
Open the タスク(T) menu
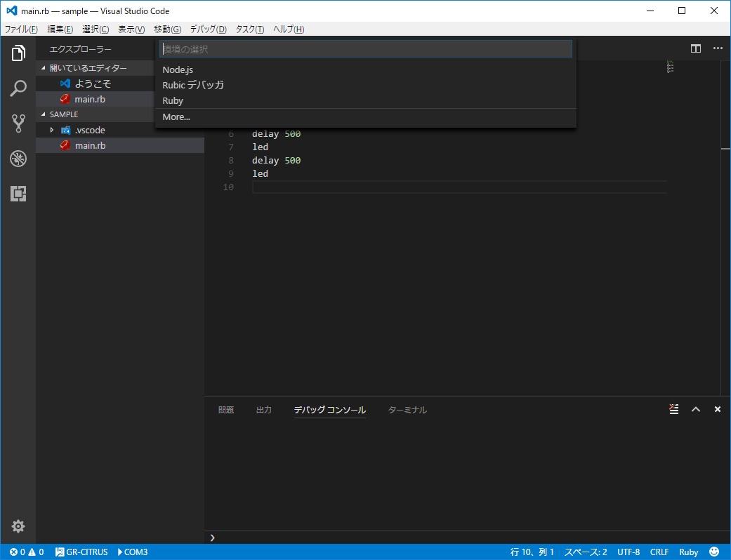pos(249,29)
